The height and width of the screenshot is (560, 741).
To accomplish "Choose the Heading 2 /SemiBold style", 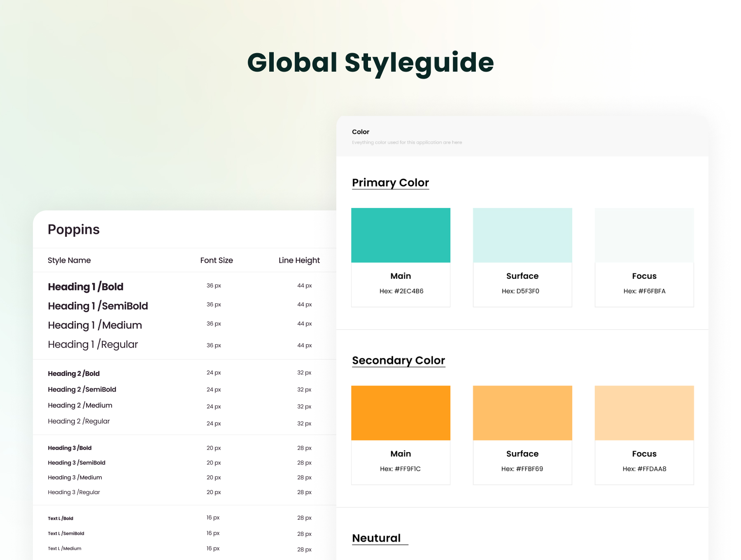I will [82, 390].
